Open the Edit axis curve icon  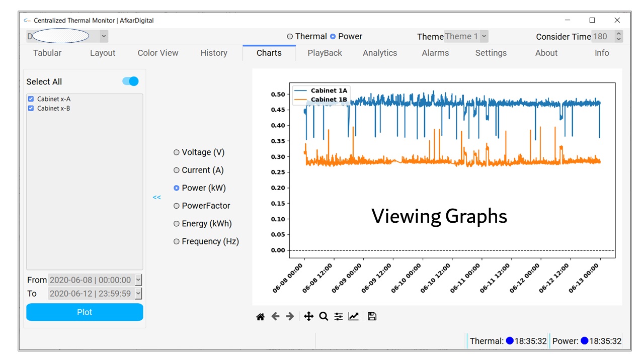[x=354, y=316]
